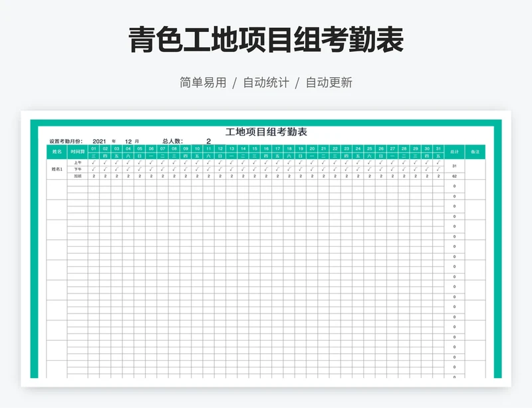Click 加班 value under day 03

coord(117,176)
